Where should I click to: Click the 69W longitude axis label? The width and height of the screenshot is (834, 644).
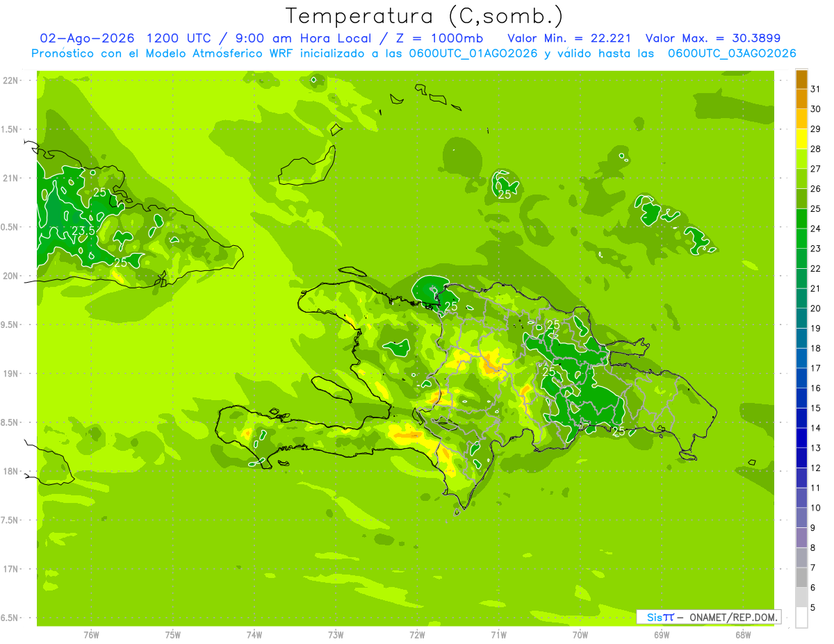[662, 635]
